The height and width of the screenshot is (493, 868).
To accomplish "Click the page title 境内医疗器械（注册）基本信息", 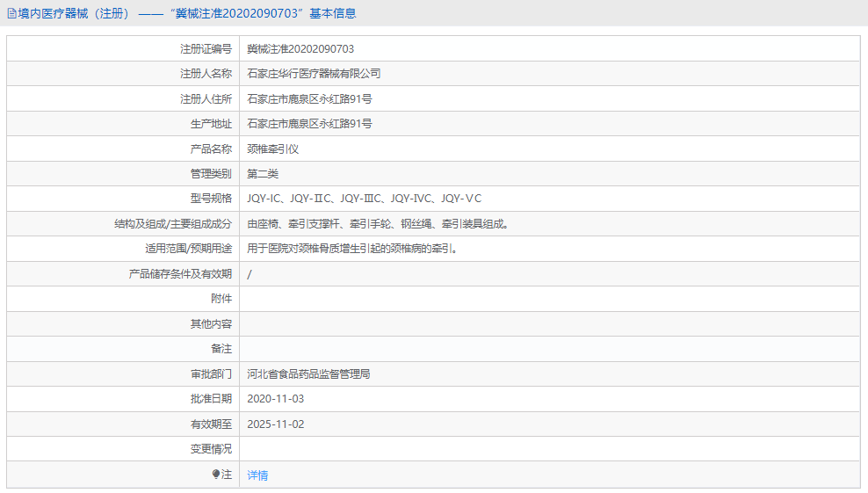I will coord(186,13).
